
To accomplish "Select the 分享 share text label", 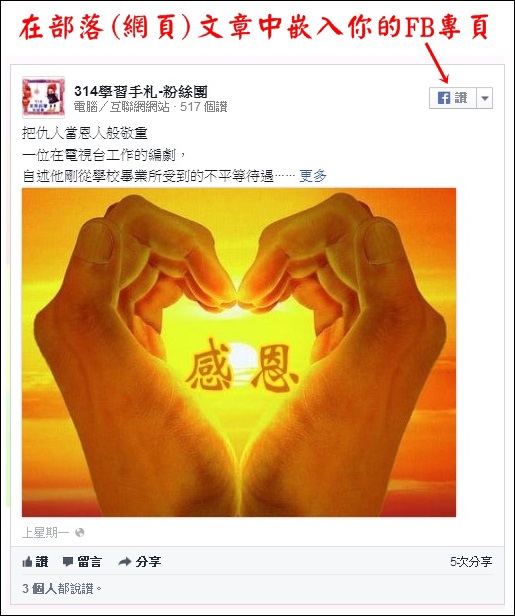I will [148, 562].
